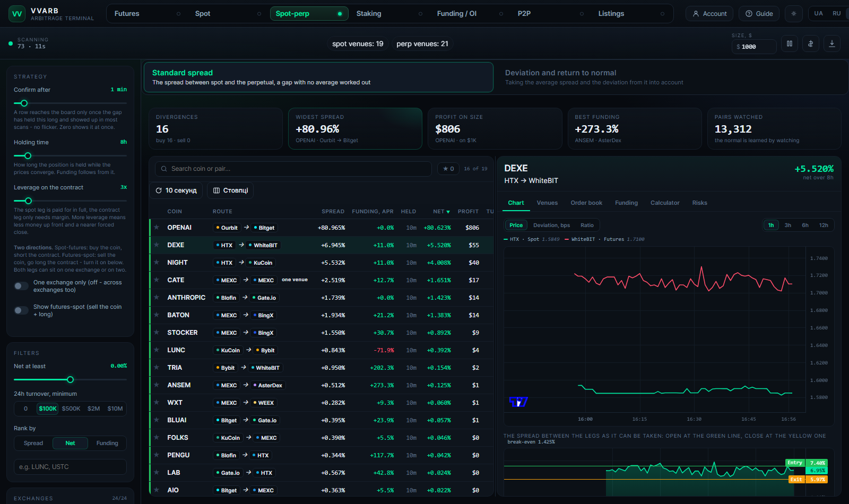Screen dimensions: 849x504
Task: Open the Futures tab
Action: coord(148,14)
